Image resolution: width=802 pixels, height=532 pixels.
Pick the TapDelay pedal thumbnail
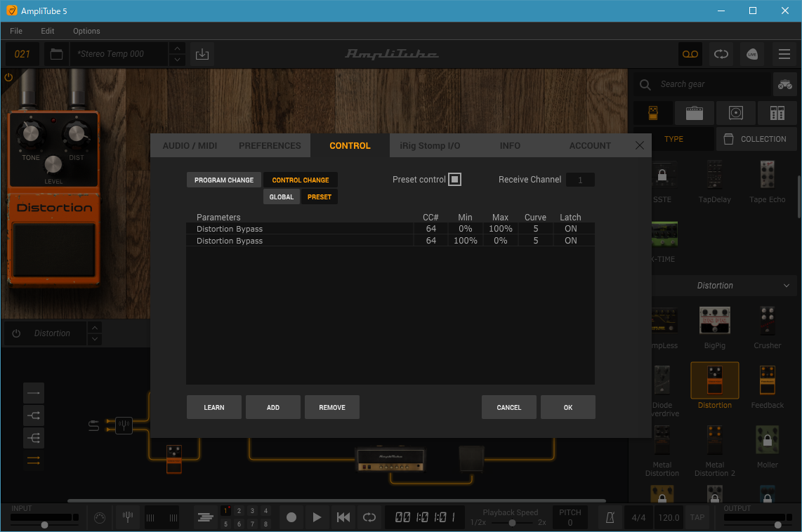[714, 175]
